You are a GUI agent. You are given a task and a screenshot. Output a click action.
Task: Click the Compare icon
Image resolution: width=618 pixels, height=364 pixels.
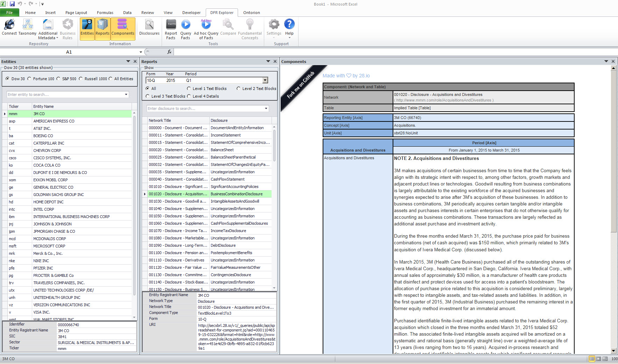pyautogui.click(x=228, y=27)
